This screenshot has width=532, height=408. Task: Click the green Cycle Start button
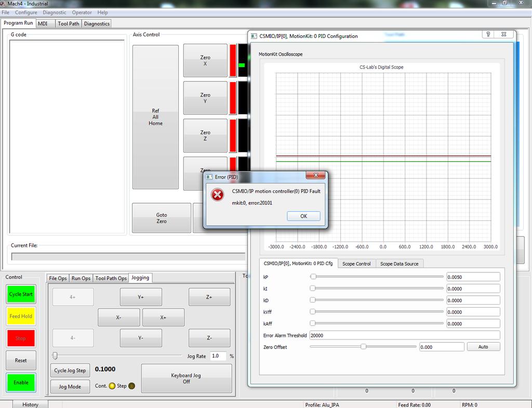tap(21, 294)
